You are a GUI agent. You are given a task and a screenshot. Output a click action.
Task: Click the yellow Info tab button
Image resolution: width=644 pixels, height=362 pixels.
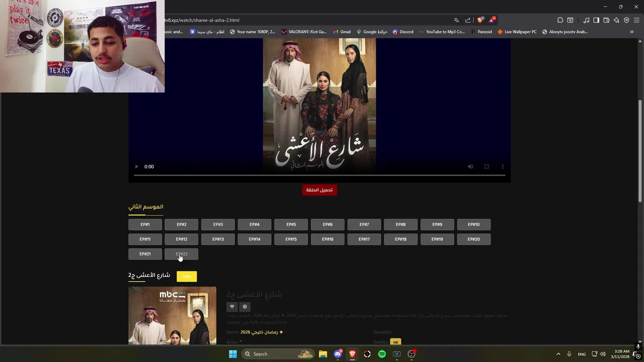pos(187,277)
